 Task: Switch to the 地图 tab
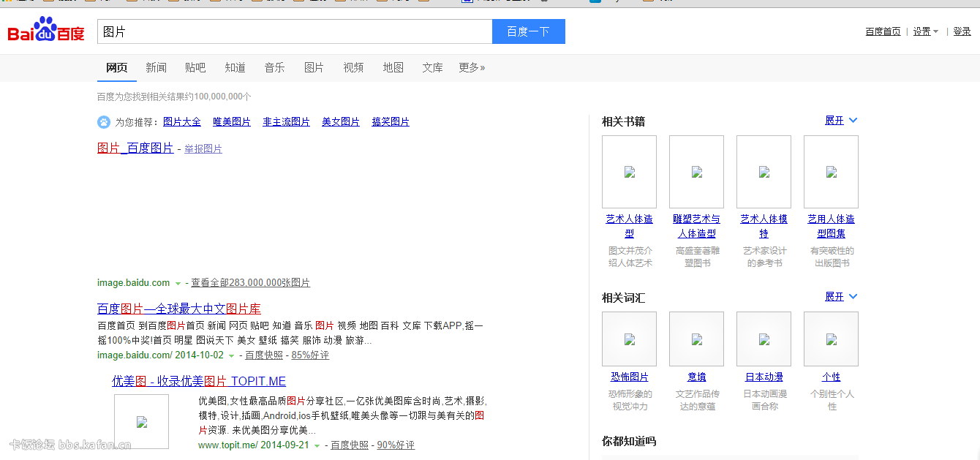(393, 67)
